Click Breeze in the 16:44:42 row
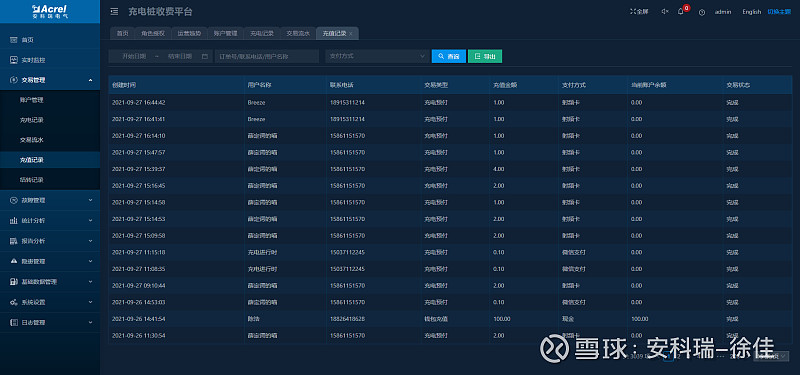The image size is (800, 375). coord(256,103)
